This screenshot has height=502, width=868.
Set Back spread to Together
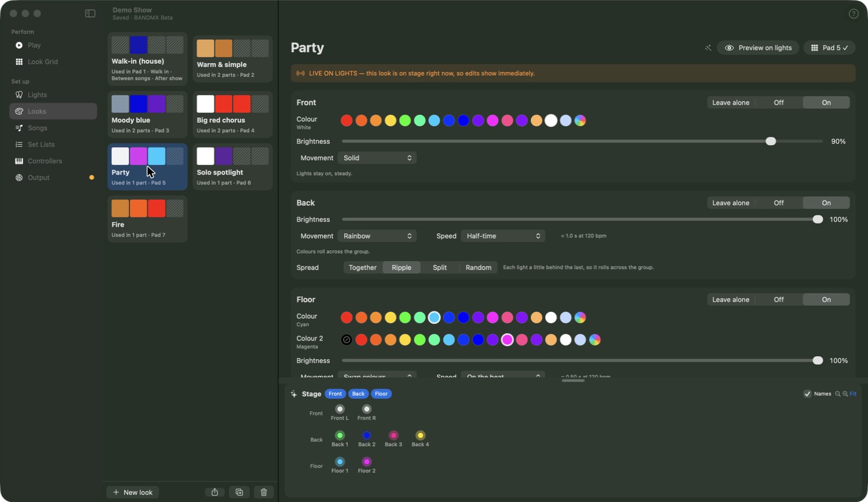363,268
